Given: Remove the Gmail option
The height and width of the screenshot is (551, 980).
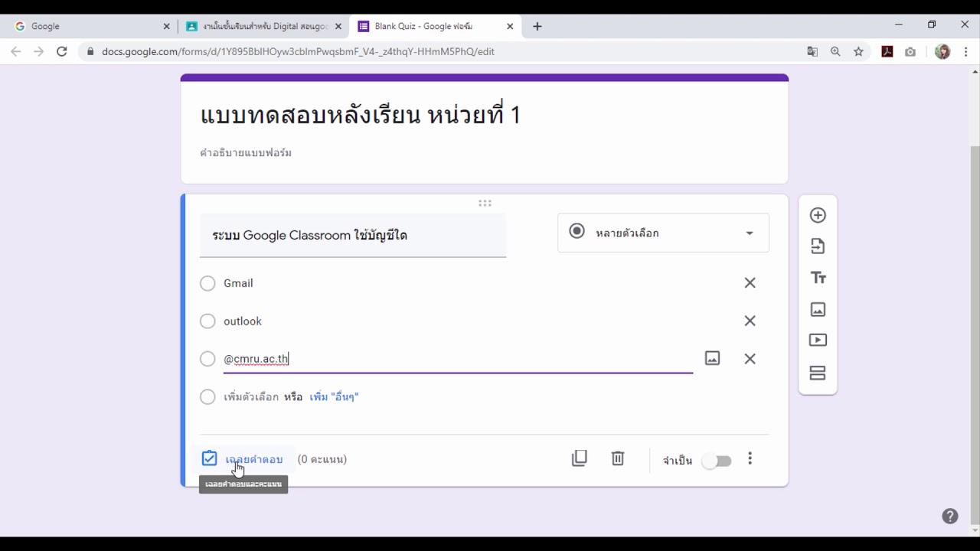Looking at the screenshot, I should 750,283.
